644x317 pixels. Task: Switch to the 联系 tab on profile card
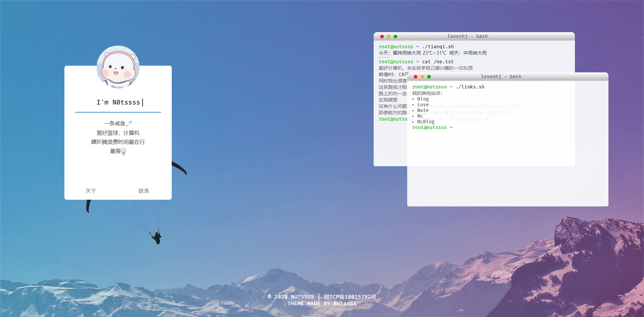[144, 191]
